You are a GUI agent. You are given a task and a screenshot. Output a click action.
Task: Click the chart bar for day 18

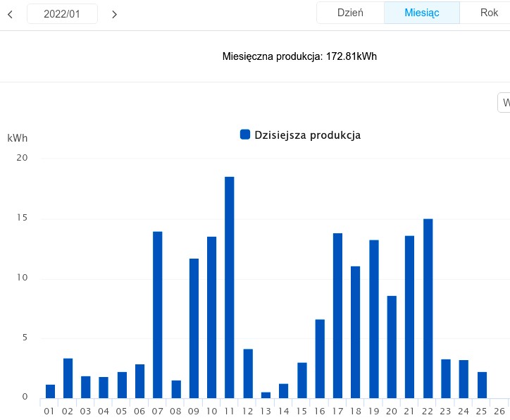click(356, 332)
